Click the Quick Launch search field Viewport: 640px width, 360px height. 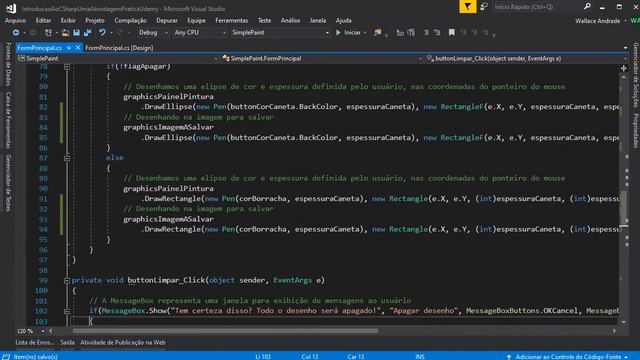click(x=537, y=7)
